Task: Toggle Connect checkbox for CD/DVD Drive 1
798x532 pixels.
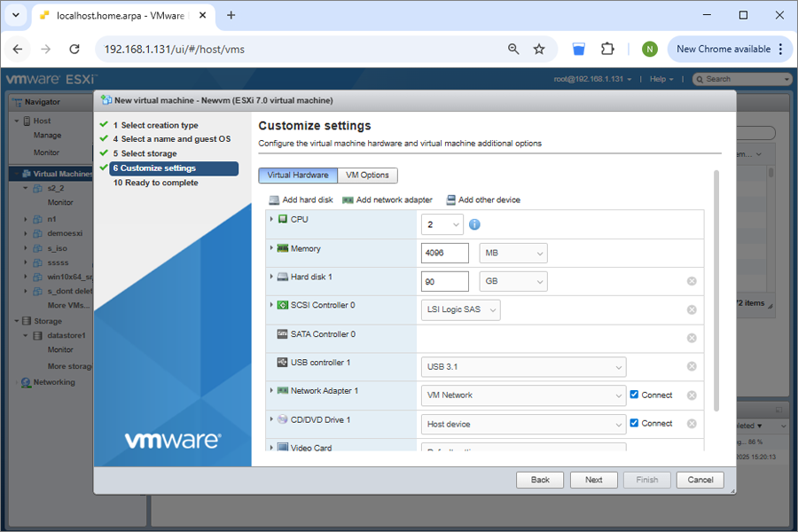Action: pos(634,423)
